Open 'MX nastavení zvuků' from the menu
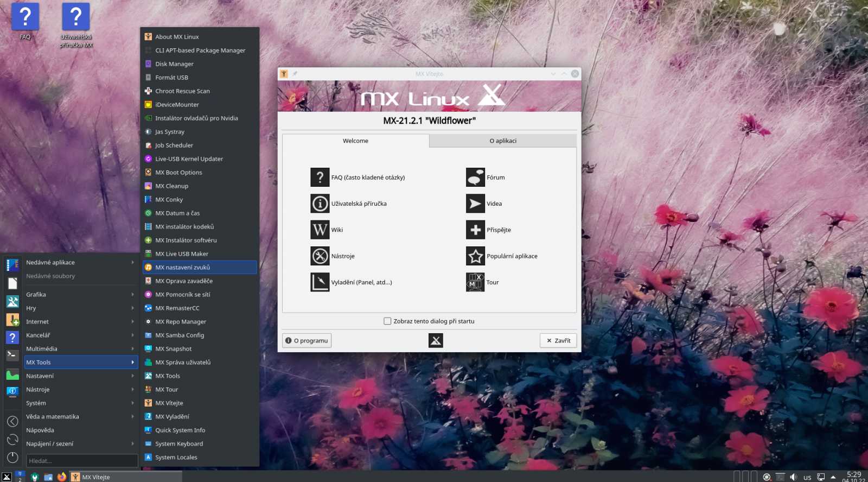 point(200,267)
